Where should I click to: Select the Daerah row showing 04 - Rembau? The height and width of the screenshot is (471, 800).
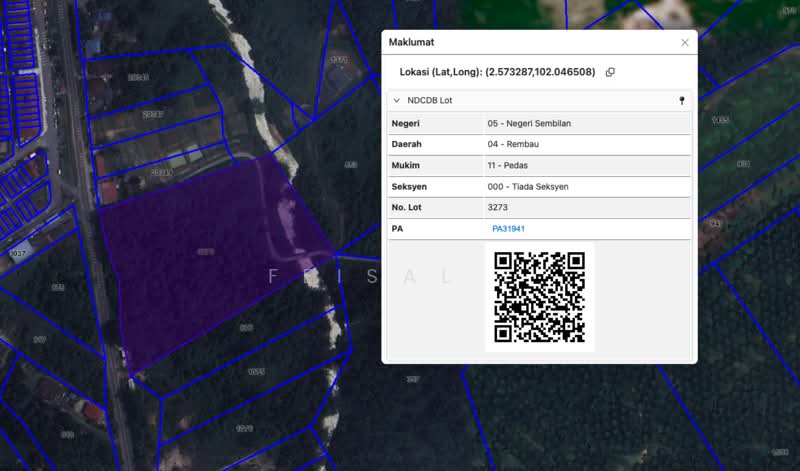click(539, 144)
